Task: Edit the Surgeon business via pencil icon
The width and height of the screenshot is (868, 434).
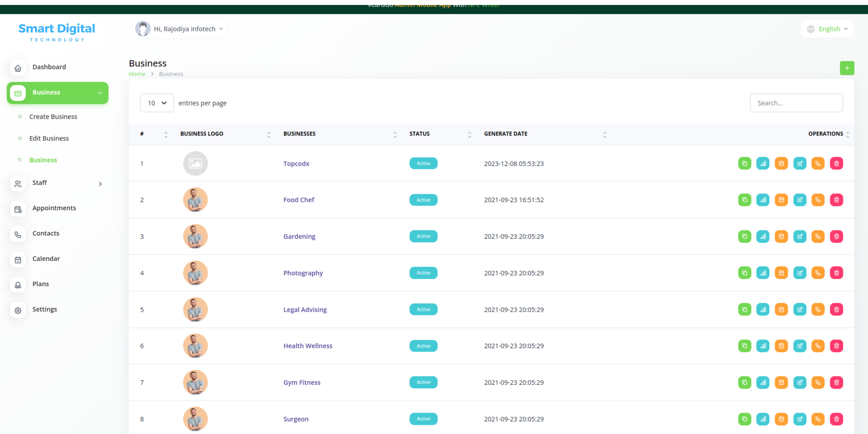Action: point(800,419)
